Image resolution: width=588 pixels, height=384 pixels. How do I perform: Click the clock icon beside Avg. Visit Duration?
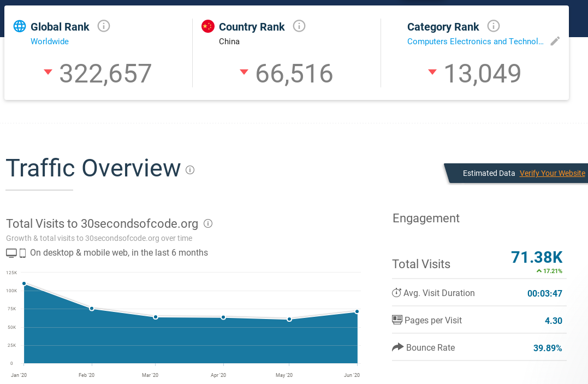click(396, 293)
